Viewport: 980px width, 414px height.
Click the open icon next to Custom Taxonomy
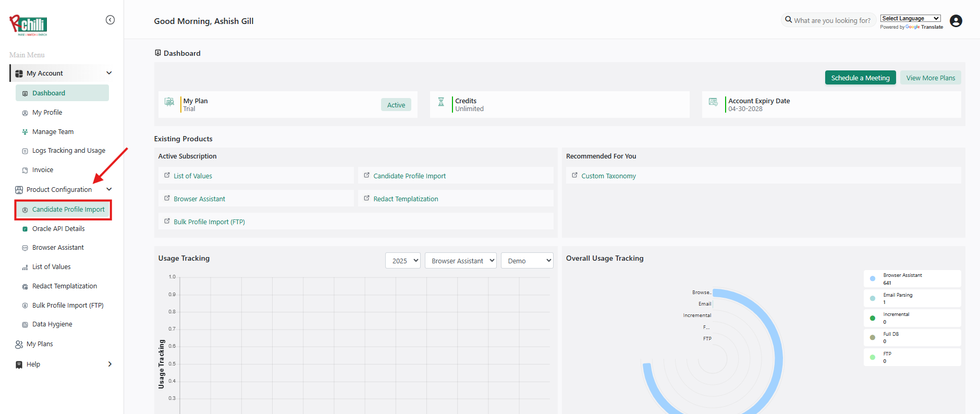pos(574,176)
